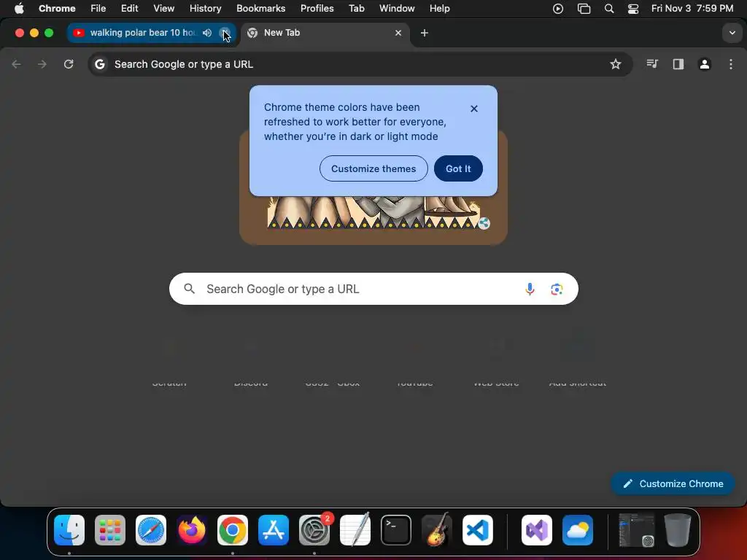This screenshot has height=560, width=747.
Task: Launch Firefox from the Dock
Action: click(192, 530)
